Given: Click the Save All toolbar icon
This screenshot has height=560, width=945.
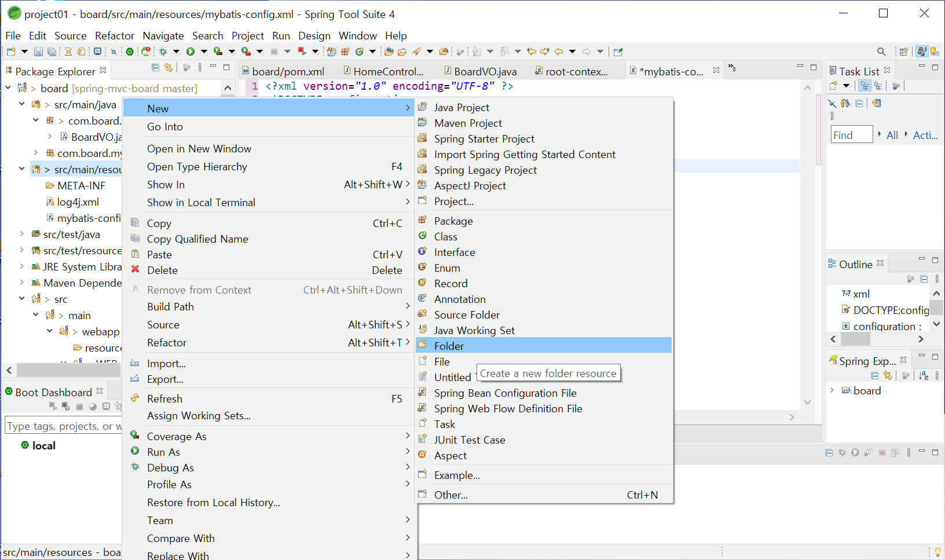Looking at the screenshot, I should coord(52,52).
